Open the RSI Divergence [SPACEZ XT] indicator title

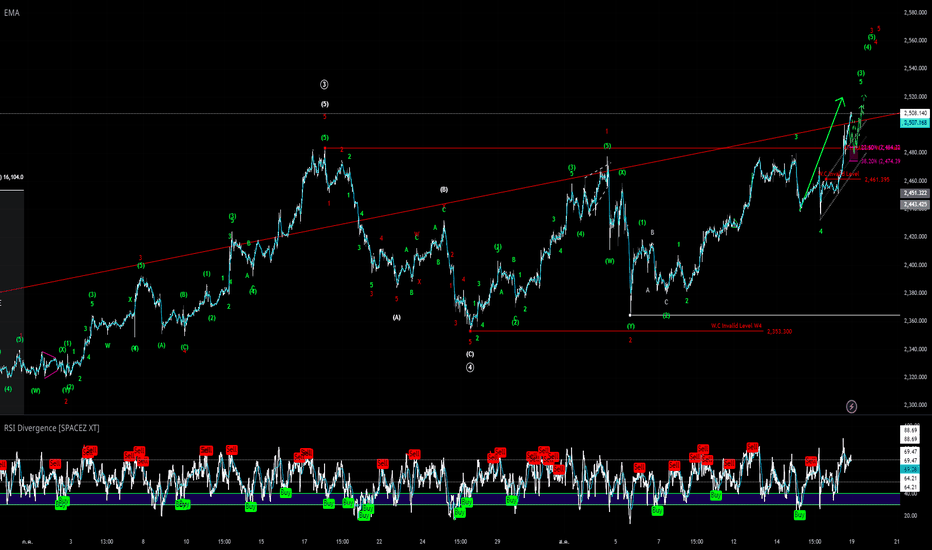coord(51,428)
